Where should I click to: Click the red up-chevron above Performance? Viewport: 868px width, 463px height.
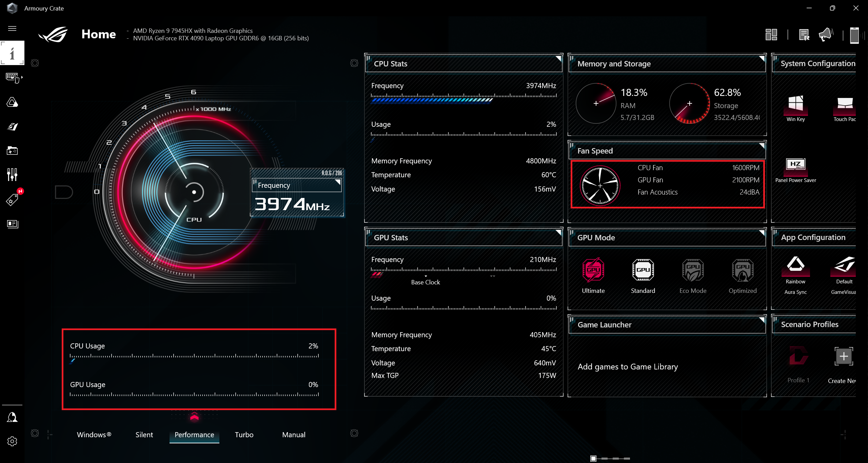[194, 416]
